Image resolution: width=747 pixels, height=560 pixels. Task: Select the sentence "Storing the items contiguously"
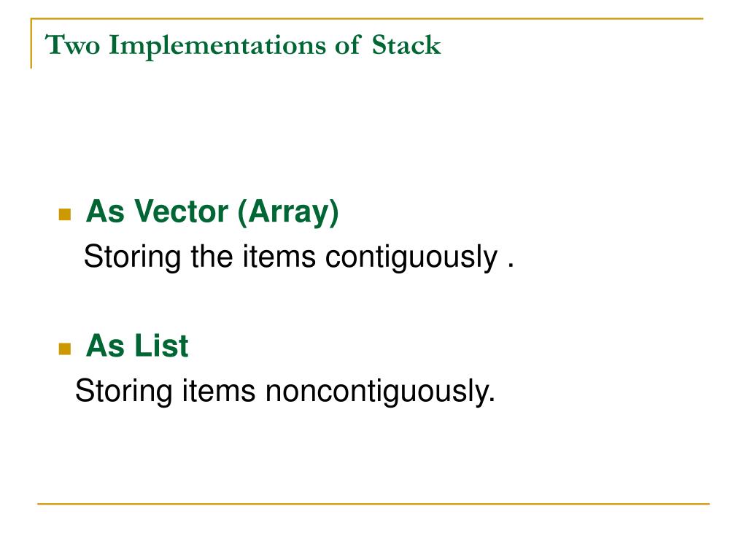tap(290, 257)
